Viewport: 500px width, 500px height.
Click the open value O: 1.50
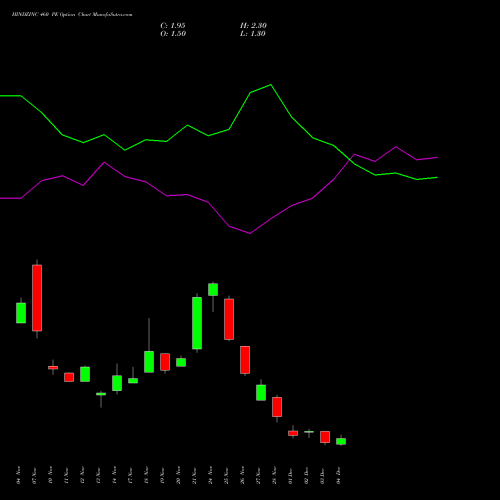pyautogui.click(x=173, y=34)
